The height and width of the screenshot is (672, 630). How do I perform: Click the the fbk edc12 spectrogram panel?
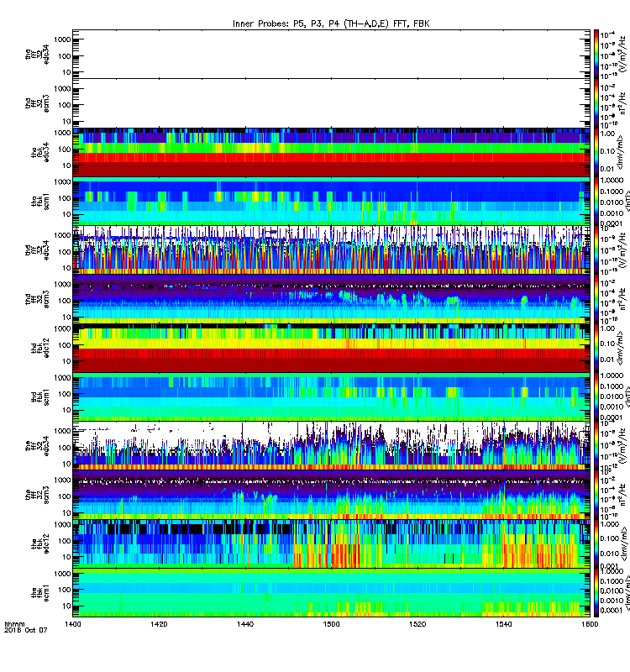pyautogui.click(x=331, y=543)
